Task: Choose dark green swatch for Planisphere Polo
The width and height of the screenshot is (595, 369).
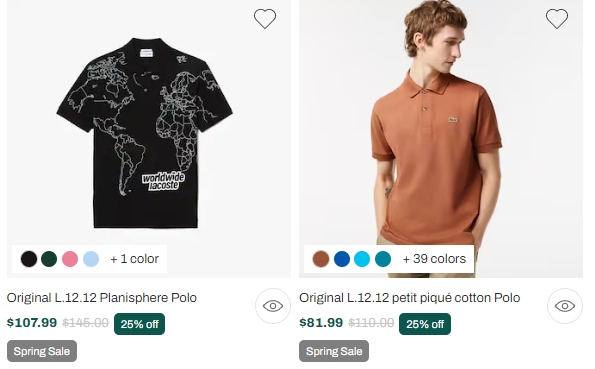Action: [x=49, y=259]
